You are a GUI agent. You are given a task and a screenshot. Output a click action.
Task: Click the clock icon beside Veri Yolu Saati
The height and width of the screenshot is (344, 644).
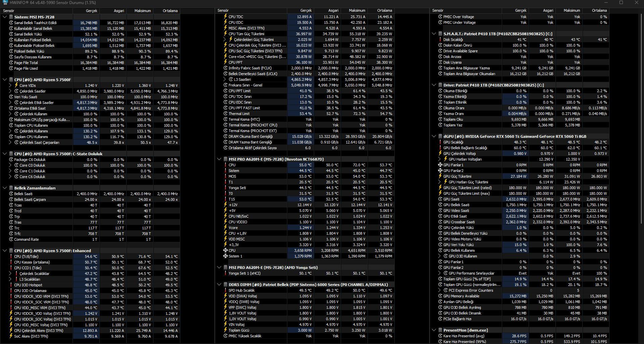pyautogui.click(x=11, y=97)
